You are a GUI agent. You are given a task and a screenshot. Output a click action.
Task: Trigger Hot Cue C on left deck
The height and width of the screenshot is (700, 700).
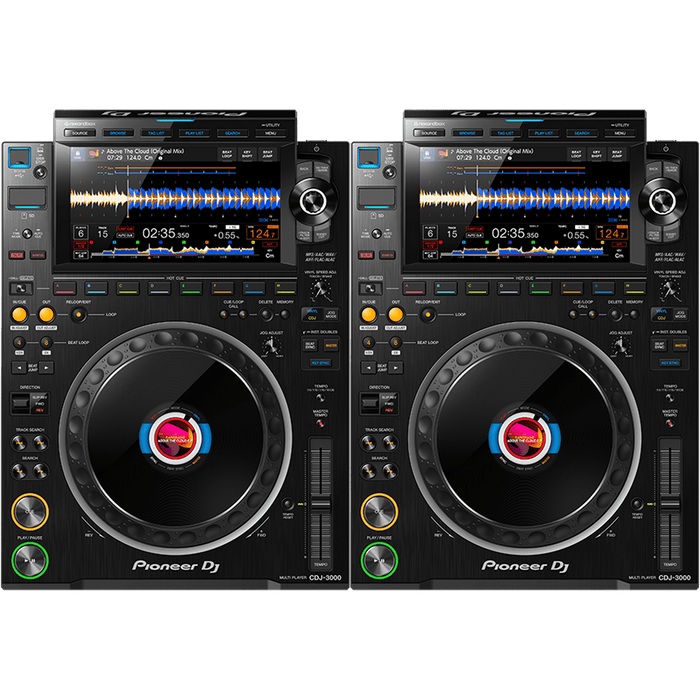click(128, 288)
